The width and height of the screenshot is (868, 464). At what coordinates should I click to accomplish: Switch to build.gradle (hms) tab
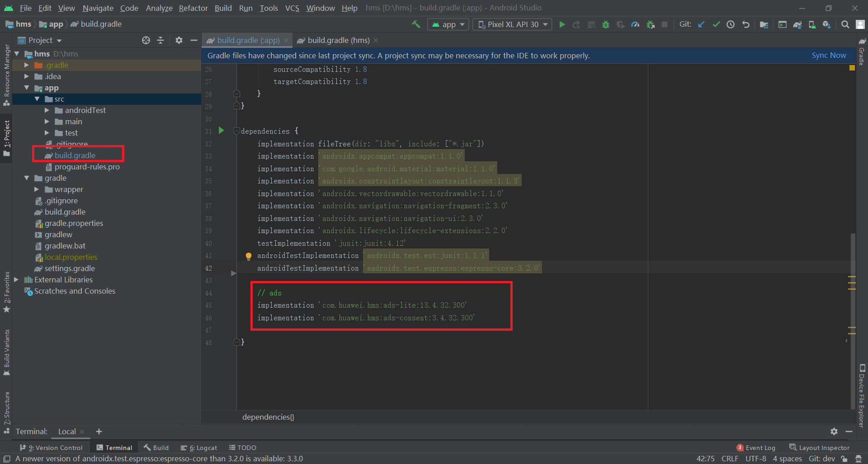pos(338,40)
